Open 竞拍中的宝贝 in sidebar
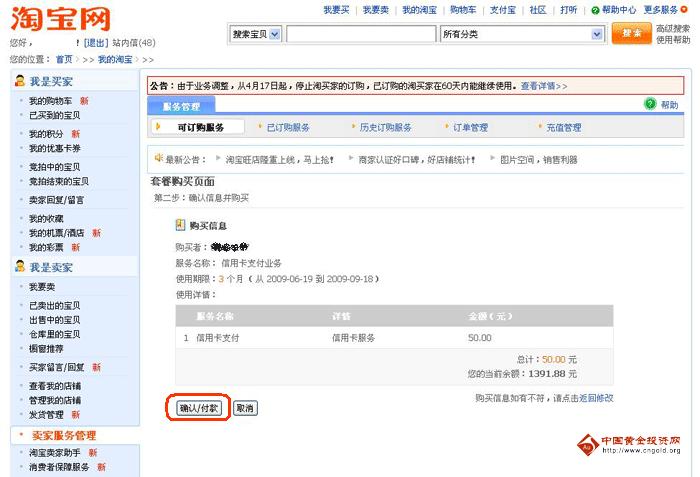Viewport: 700px width, 477px height. click(54, 167)
